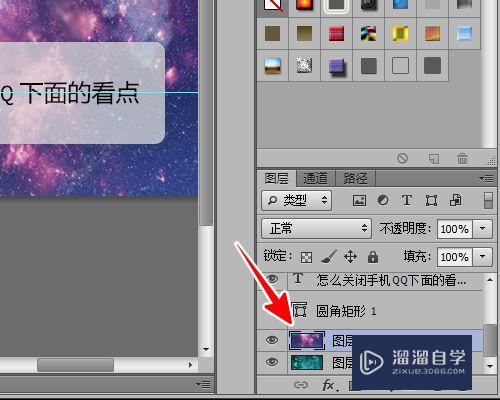
Task: Hide the teal layer via eye icon
Action: [x=272, y=362]
